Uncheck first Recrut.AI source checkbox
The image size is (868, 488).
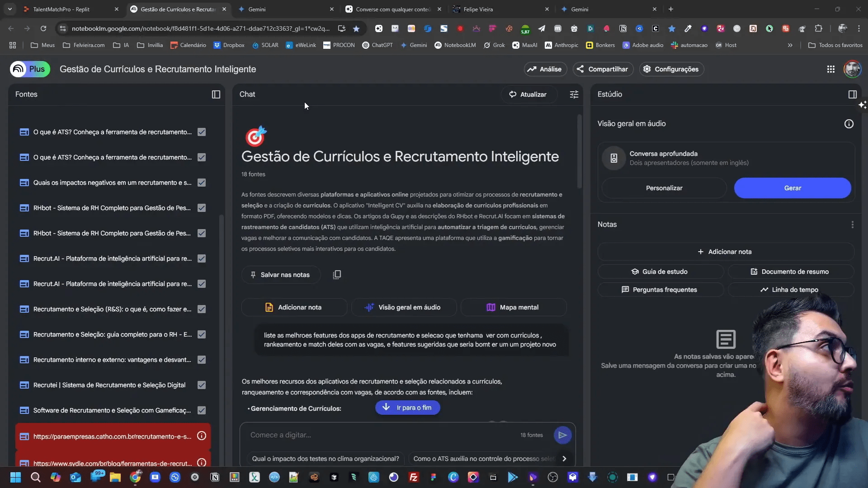[202, 258]
